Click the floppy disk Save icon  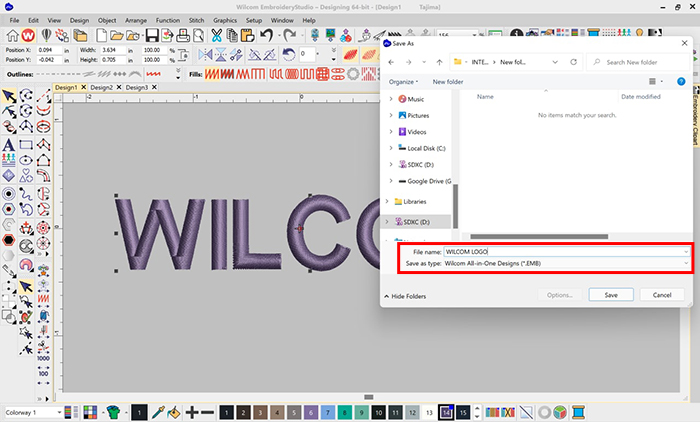152,35
